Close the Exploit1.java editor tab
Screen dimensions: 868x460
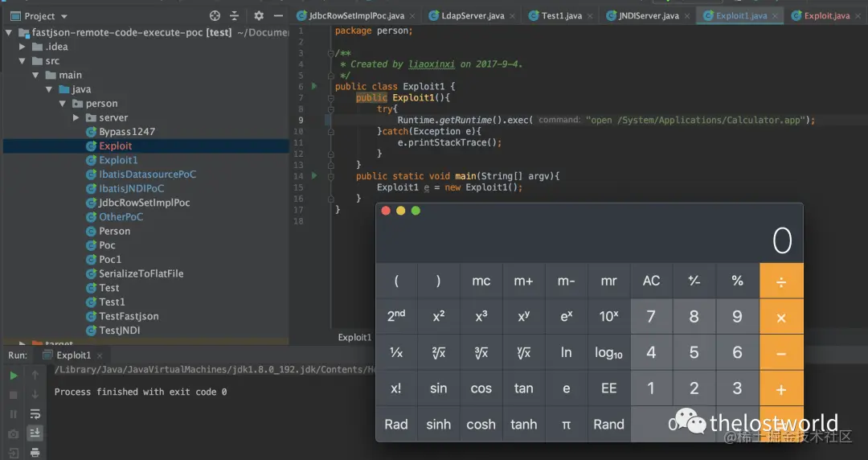coord(775,16)
